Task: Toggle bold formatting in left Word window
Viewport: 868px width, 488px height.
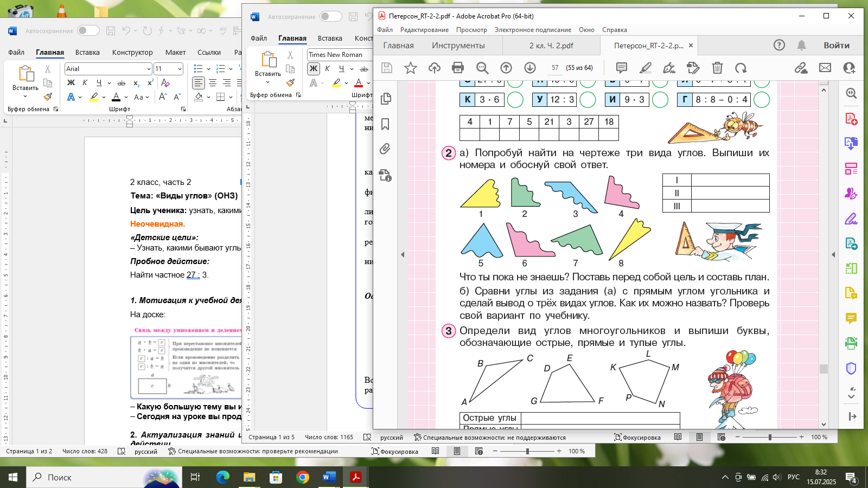Action: (x=71, y=83)
